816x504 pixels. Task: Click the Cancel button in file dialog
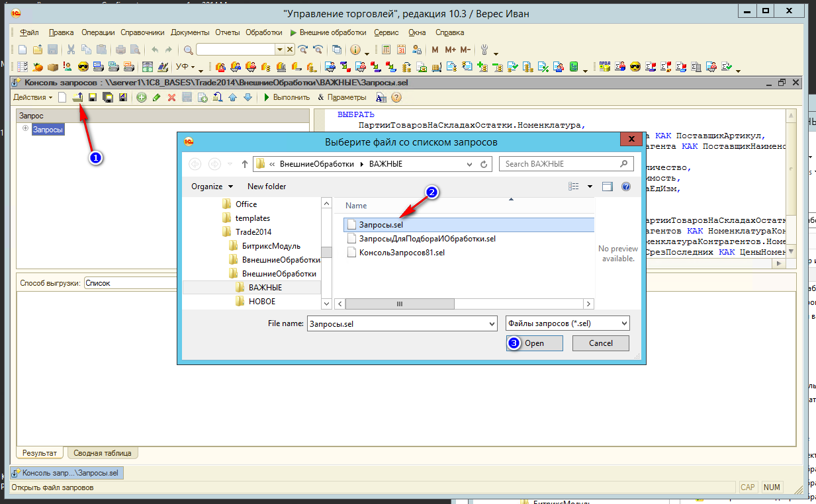click(x=601, y=343)
